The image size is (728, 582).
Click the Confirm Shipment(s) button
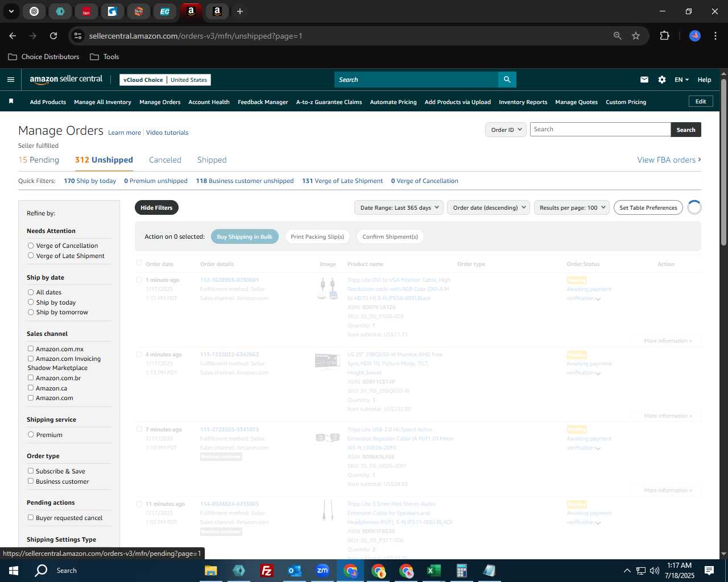pos(390,236)
